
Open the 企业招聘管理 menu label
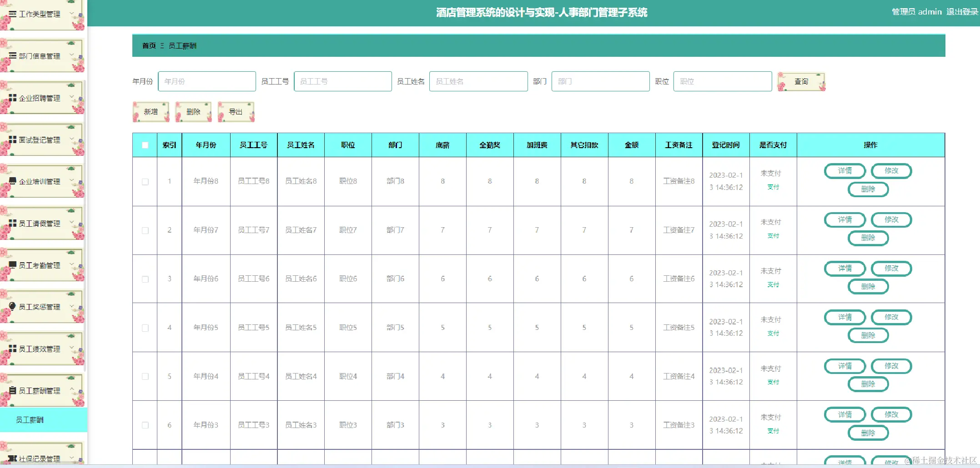click(40, 98)
